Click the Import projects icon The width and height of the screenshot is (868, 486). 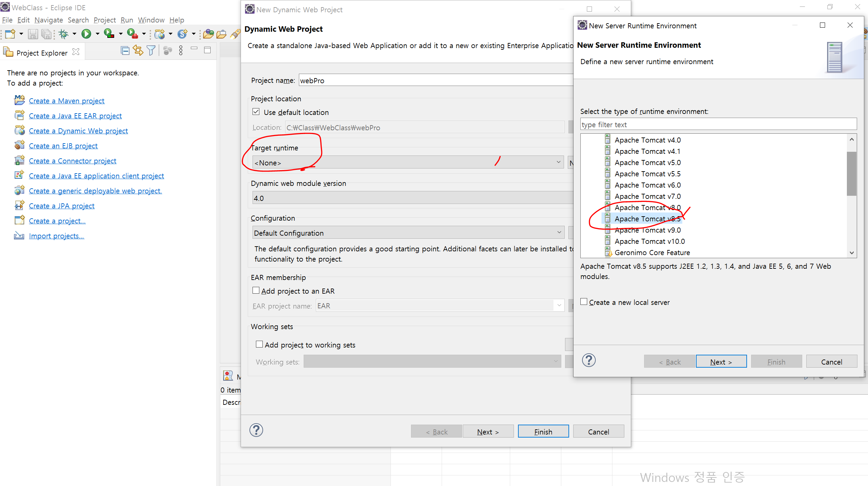point(19,235)
